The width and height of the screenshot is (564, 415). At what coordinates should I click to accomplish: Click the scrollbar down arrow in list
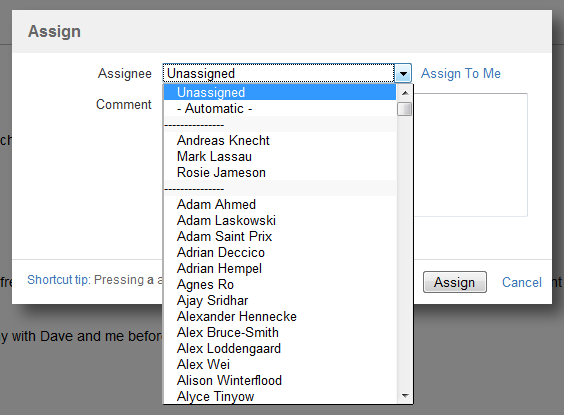click(405, 396)
